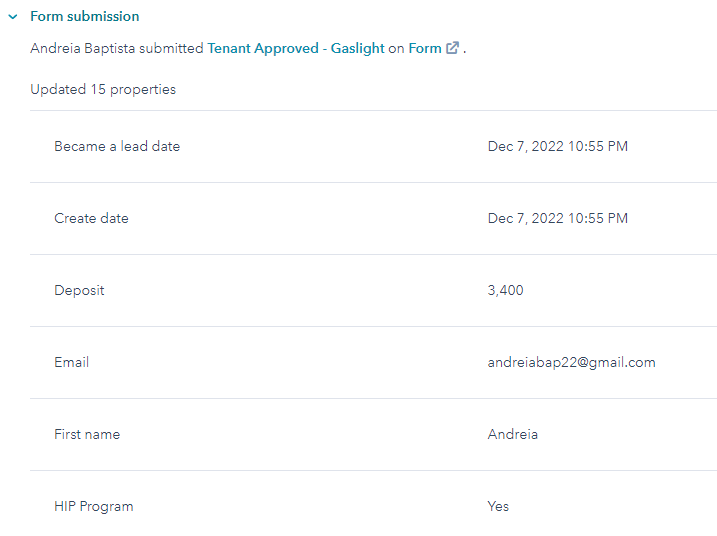Collapse the Form submission chevron
Viewport: 717px width, 536px height.
(x=13, y=17)
